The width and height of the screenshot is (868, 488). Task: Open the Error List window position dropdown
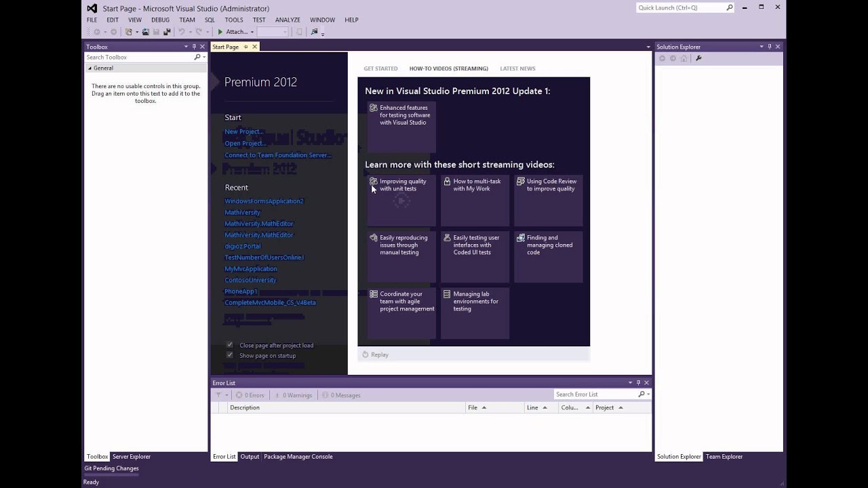(630, 383)
